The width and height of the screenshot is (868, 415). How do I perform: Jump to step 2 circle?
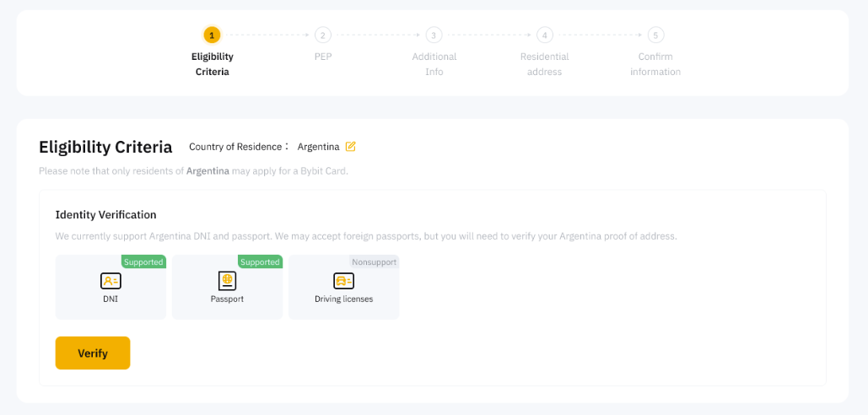(323, 35)
